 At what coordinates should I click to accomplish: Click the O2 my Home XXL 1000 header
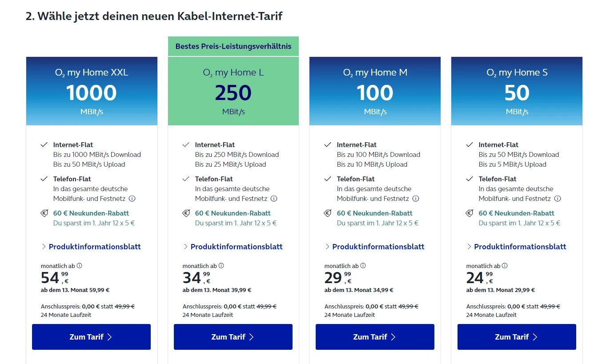(92, 91)
